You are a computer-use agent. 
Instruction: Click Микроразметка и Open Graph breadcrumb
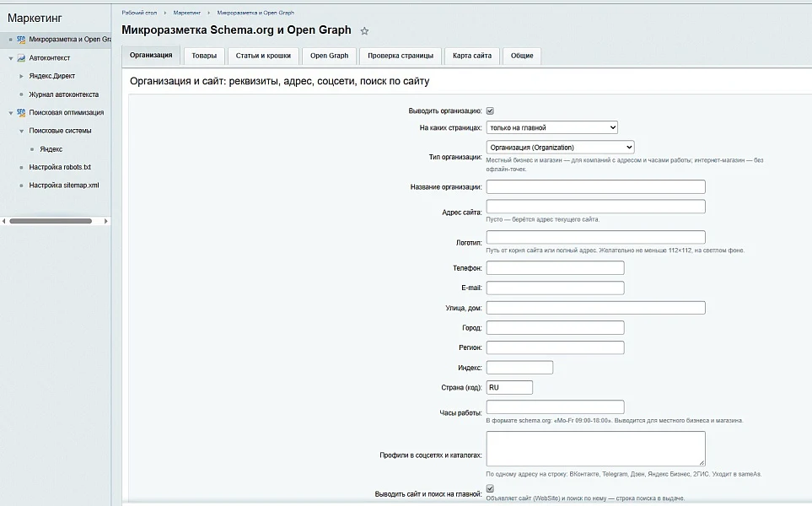tap(255, 13)
